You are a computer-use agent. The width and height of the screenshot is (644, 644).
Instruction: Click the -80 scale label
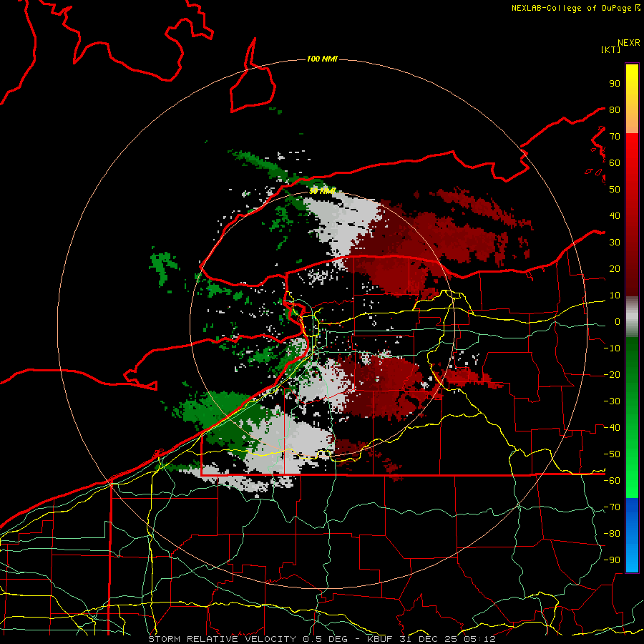pos(612,534)
